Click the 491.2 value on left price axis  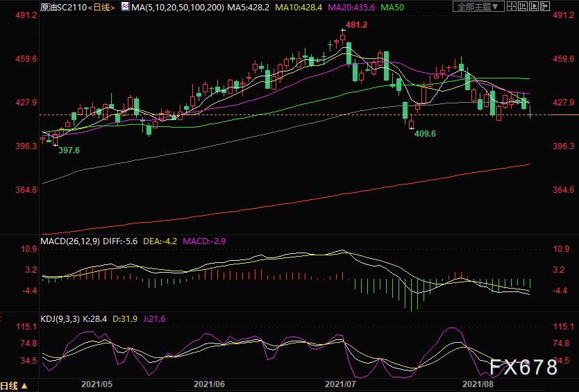point(26,15)
